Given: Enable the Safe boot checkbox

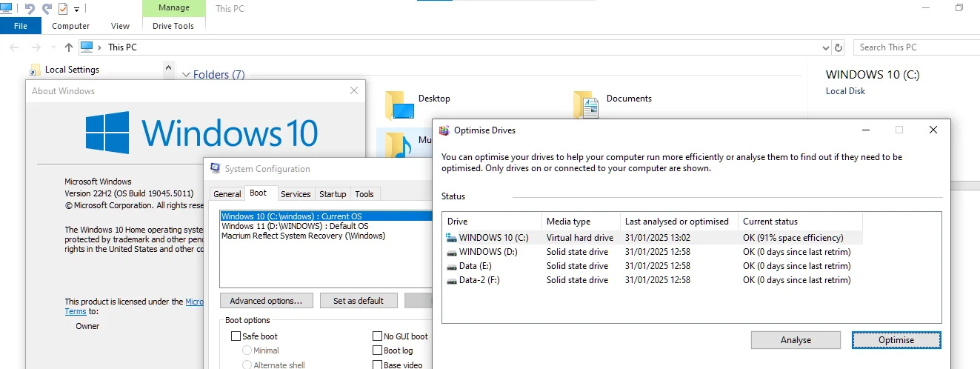Looking at the screenshot, I should [x=236, y=336].
